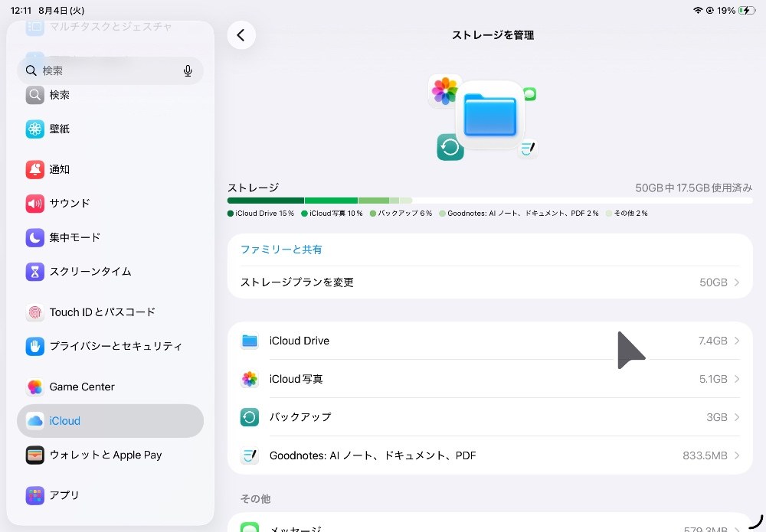Select アプリ label in the sidebar
The image size is (766, 532).
pos(64,495)
